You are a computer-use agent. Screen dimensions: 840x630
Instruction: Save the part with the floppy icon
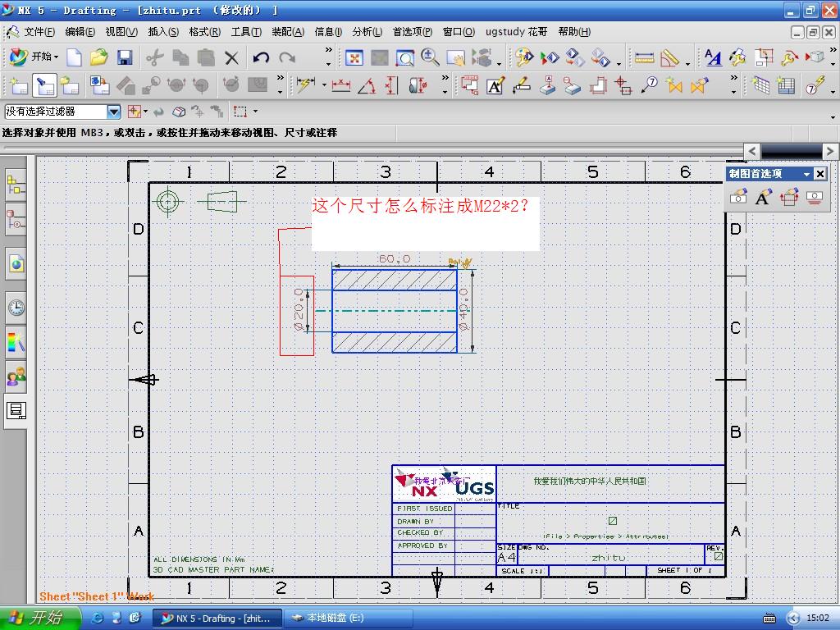125,57
